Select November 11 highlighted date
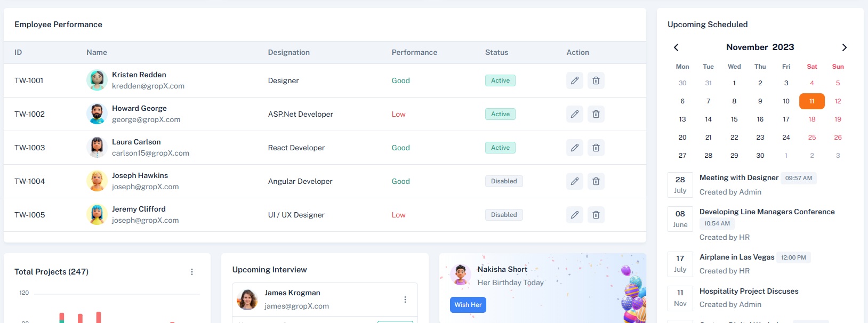Viewport: 868px width, 323px height. (x=811, y=101)
